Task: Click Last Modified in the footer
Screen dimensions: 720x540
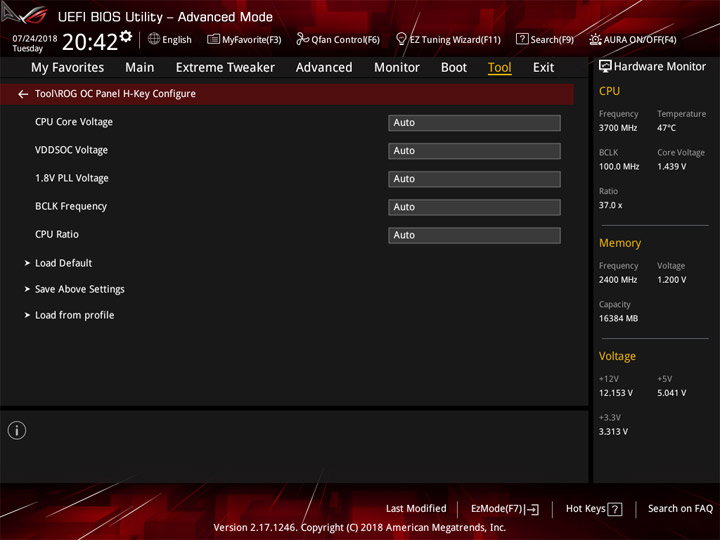Action: [416, 509]
